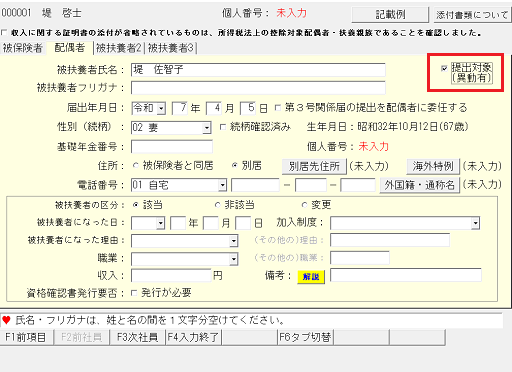This screenshot has width=512, height=372.
Task: Click the 収入 amount field
Action: pos(171,276)
